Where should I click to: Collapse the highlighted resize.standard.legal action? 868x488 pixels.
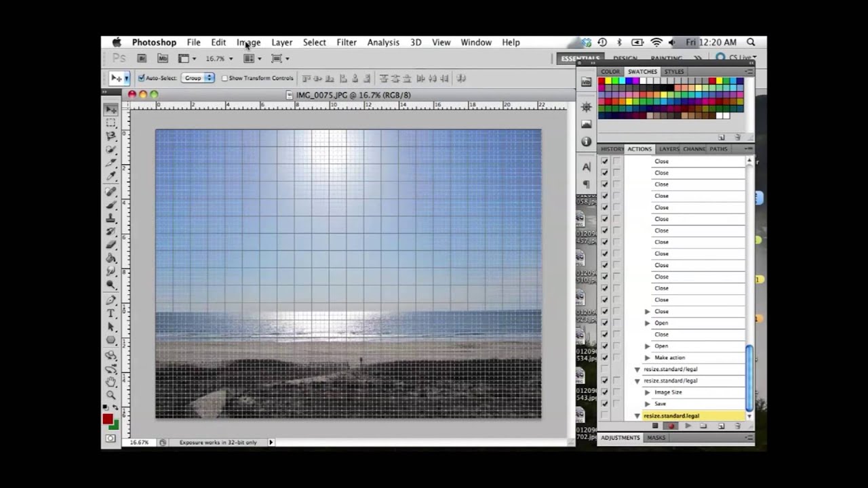coord(637,415)
